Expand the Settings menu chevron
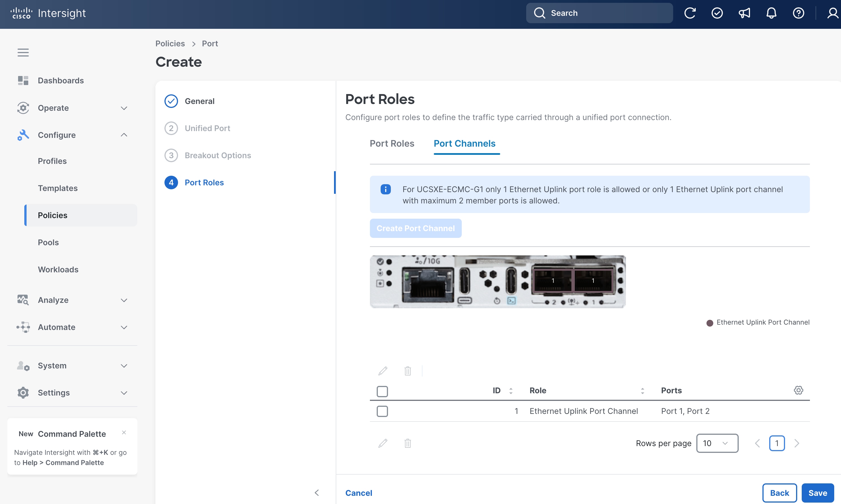The height and width of the screenshot is (504, 841). coord(124,393)
